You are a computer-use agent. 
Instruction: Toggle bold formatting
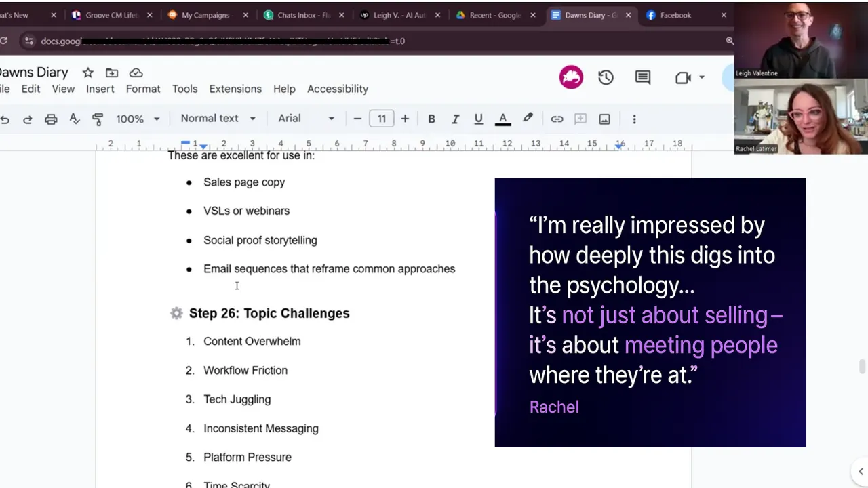point(431,119)
